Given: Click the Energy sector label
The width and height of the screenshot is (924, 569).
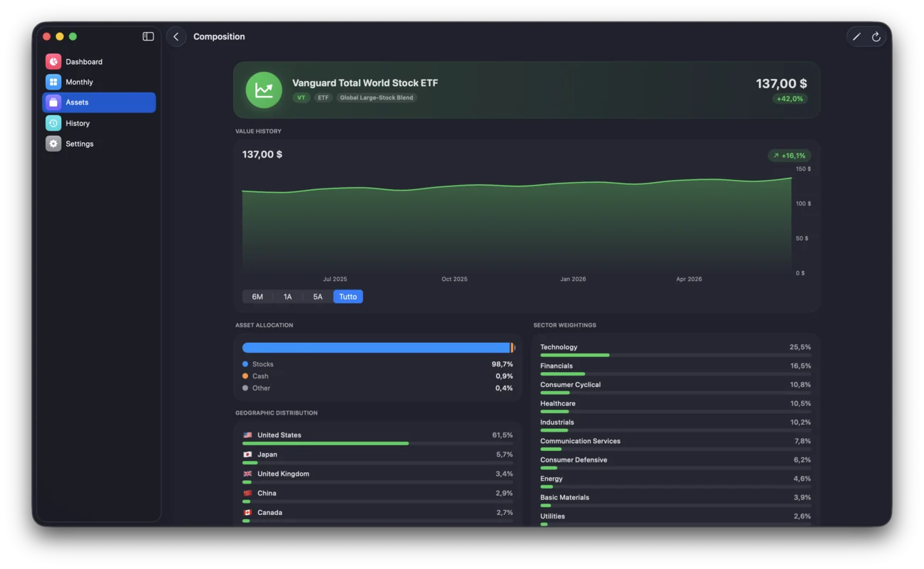Looking at the screenshot, I should [x=552, y=479].
